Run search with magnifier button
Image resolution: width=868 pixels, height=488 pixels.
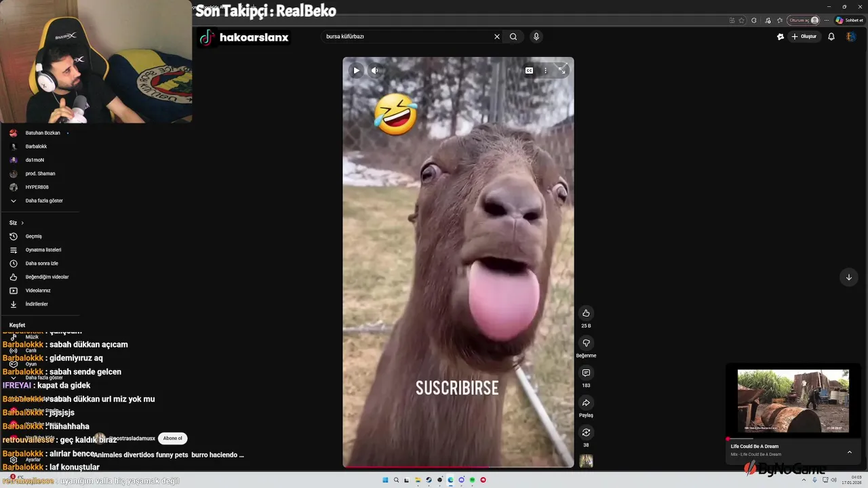513,37
